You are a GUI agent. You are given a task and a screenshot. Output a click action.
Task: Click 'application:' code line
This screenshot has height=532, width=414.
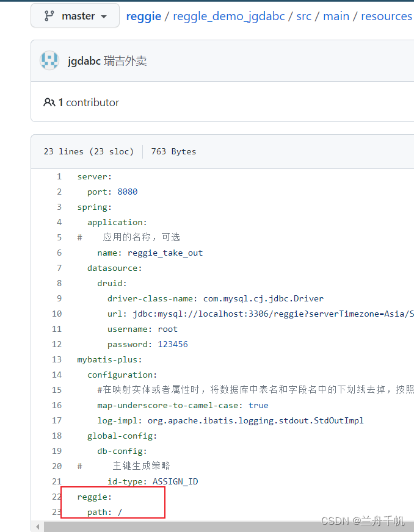point(117,222)
